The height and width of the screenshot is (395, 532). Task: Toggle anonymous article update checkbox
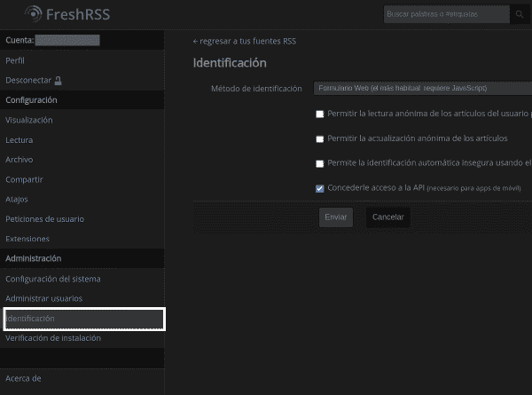(319, 138)
